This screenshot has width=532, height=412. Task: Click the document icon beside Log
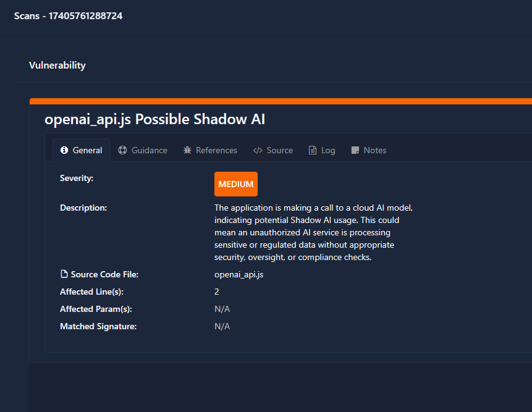[313, 150]
